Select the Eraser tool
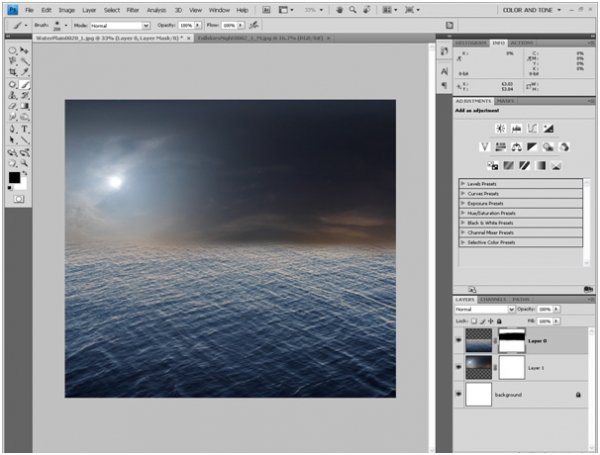 [12, 106]
